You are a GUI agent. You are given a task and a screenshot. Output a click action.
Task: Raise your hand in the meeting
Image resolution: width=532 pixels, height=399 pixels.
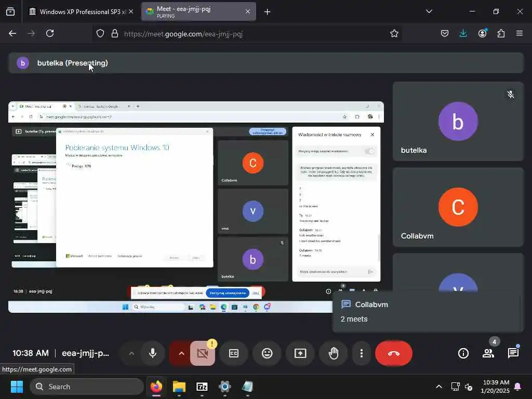(334, 353)
